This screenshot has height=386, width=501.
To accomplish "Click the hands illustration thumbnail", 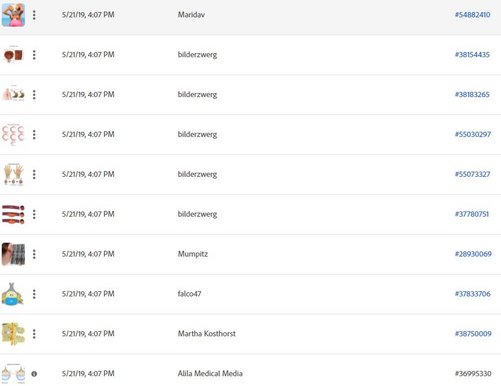I will click(x=13, y=174).
